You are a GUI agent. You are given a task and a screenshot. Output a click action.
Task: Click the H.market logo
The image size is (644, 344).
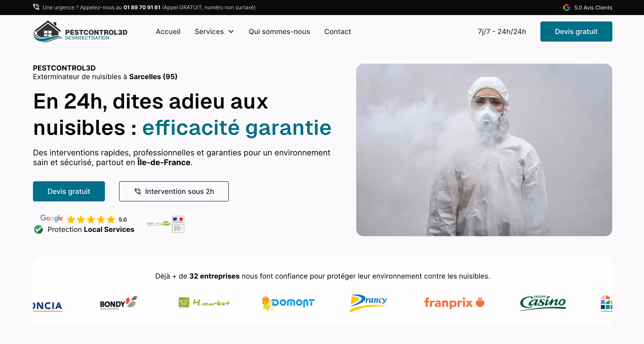204,303
